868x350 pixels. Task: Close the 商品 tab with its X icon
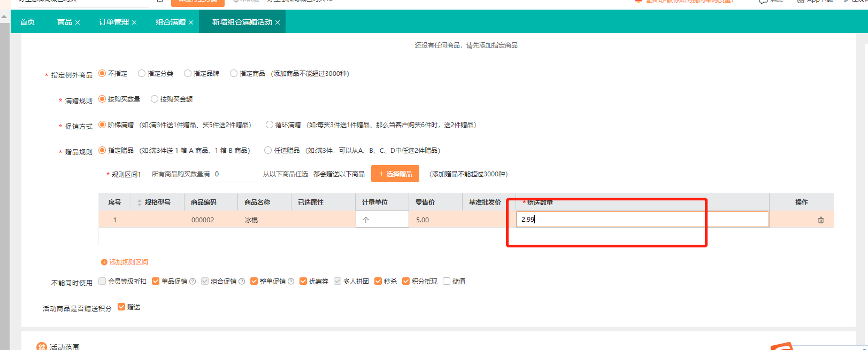click(x=78, y=22)
